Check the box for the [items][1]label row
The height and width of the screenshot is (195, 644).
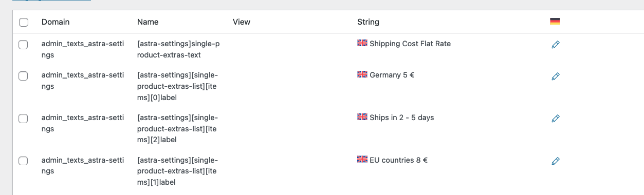(23, 161)
